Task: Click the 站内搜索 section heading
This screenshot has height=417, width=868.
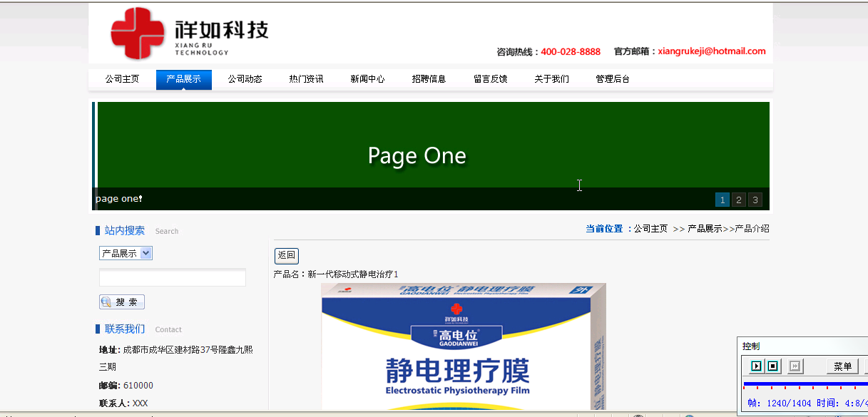Action: pyautogui.click(x=125, y=230)
